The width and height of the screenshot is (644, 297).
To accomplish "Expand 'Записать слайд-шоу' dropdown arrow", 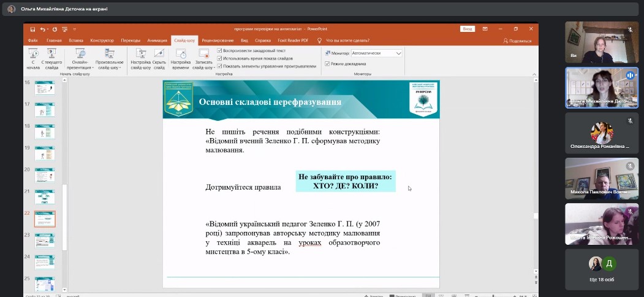I will click(214, 67).
